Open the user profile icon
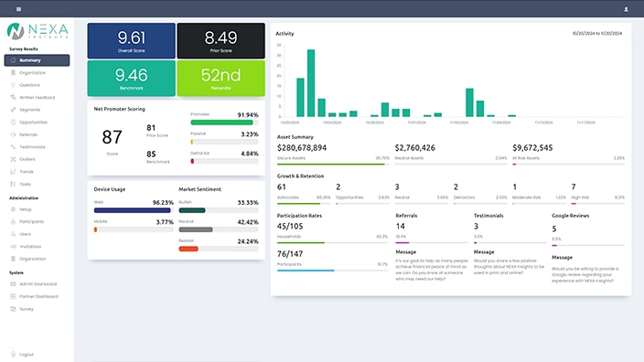 click(626, 9)
